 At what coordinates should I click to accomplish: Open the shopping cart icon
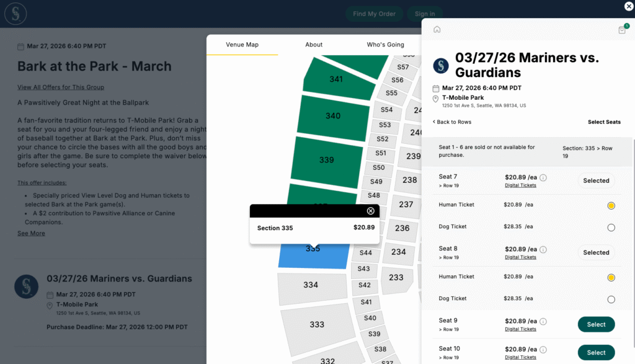point(622,30)
